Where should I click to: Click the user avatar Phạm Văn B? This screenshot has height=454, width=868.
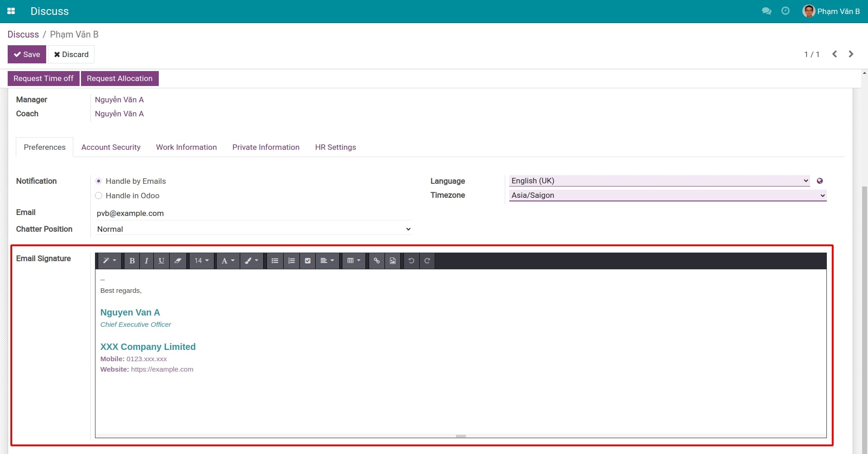pyautogui.click(x=809, y=11)
